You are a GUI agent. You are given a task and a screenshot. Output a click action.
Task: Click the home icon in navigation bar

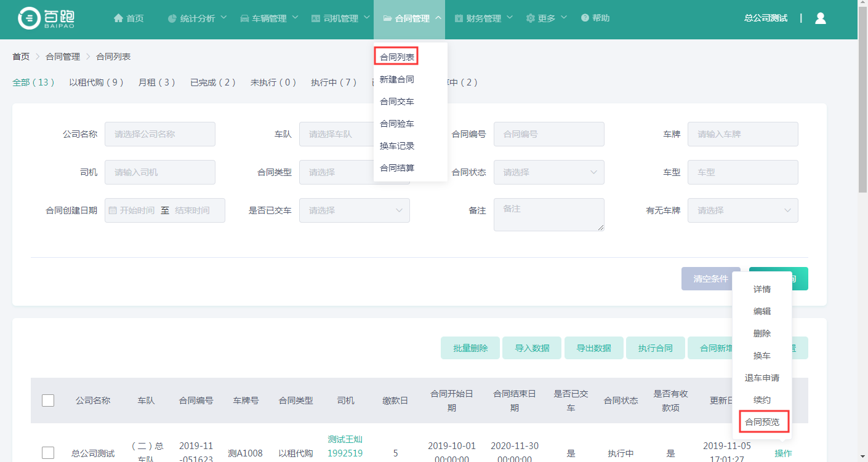click(x=118, y=18)
